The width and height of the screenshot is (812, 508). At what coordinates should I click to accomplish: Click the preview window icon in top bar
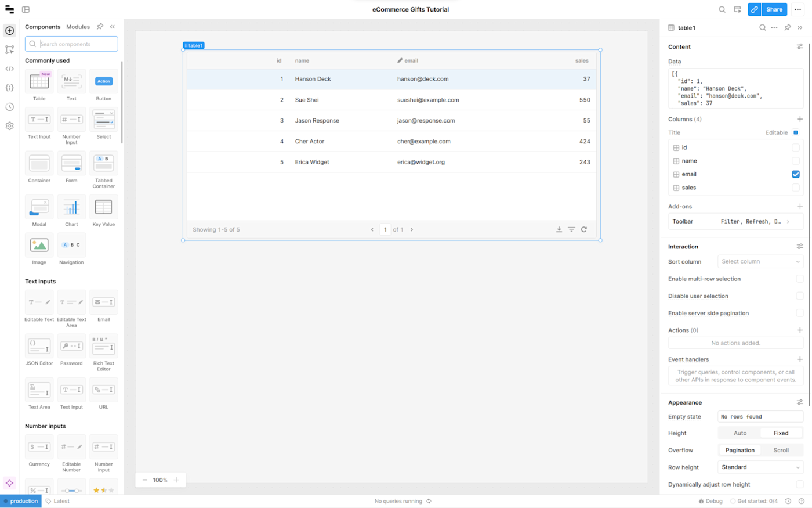click(x=737, y=9)
